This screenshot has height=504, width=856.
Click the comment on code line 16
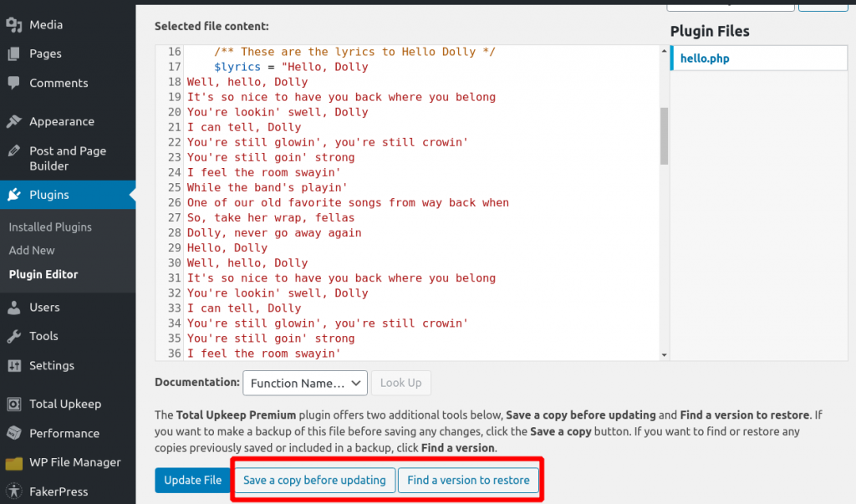354,52
